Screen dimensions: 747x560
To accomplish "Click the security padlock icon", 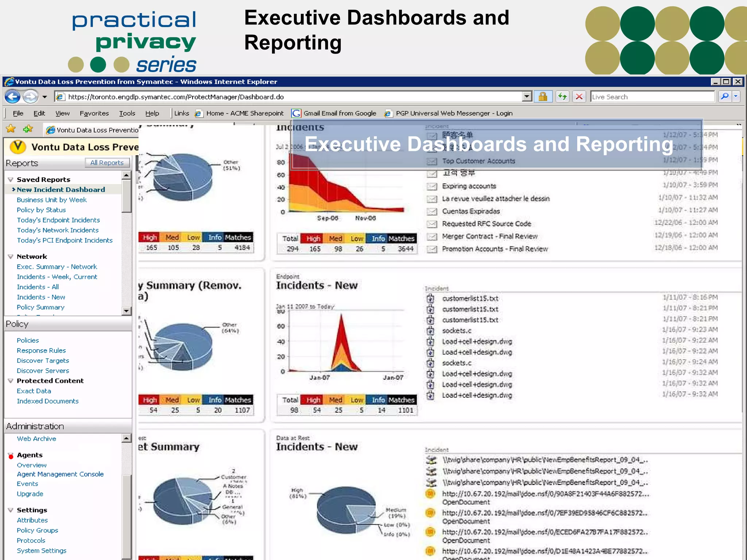I will tap(543, 97).
